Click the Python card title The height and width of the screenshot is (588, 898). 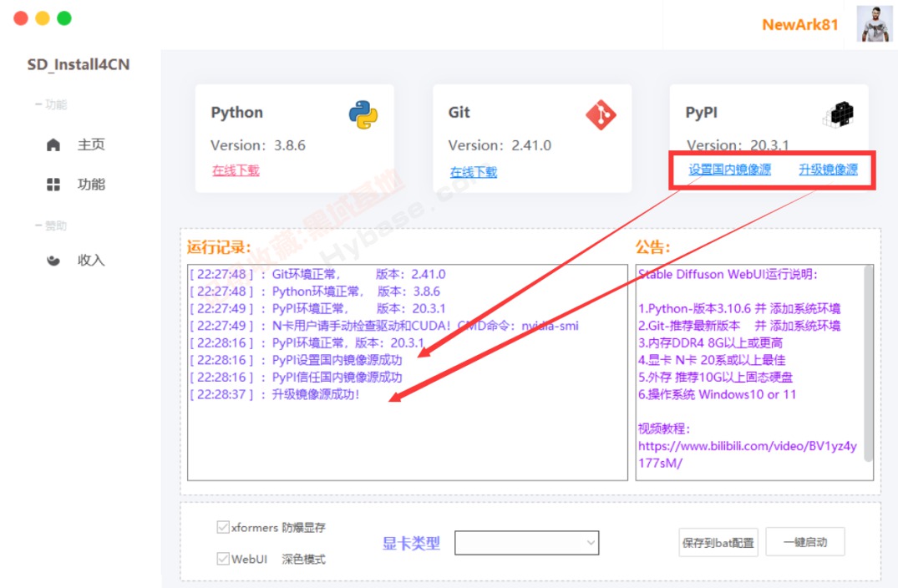[237, 112]
